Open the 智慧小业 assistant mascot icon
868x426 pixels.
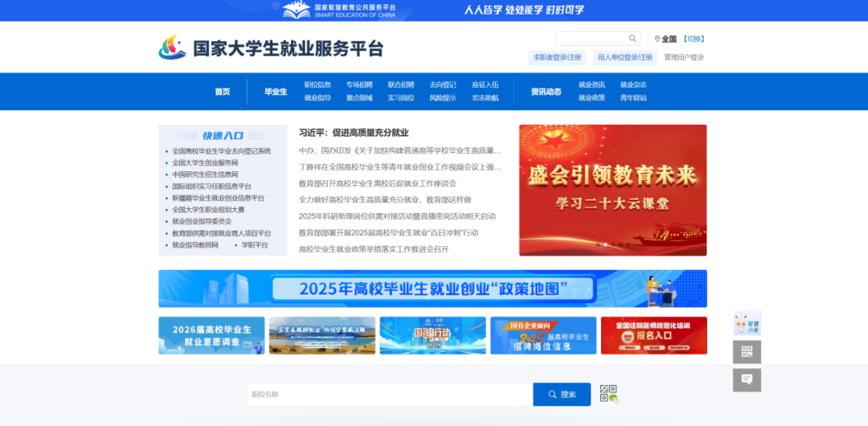[747, 323]
